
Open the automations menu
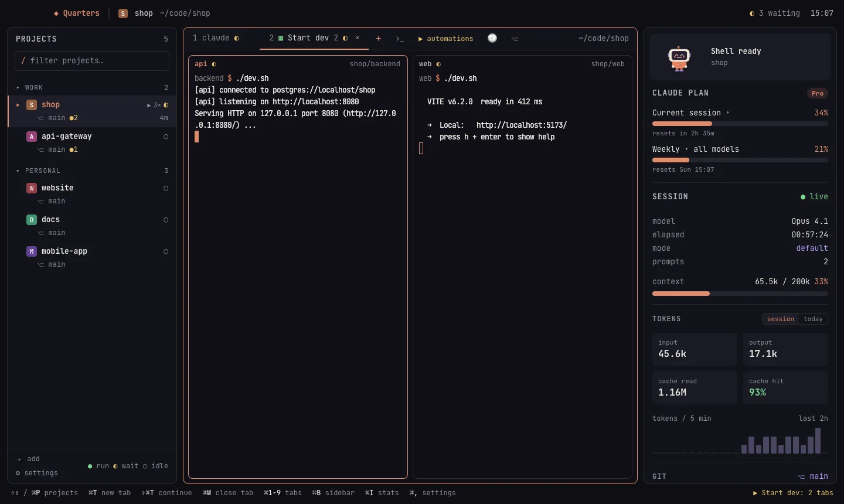[x=445, y=39]
